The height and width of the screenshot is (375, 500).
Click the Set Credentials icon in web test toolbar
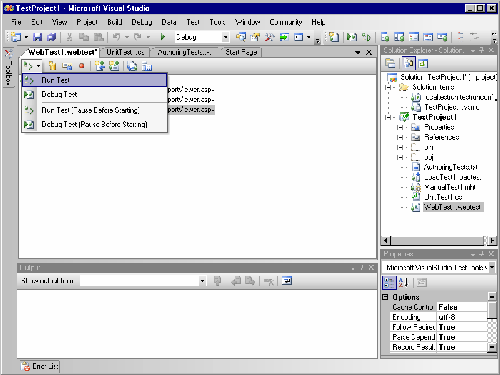pos(67,66)
